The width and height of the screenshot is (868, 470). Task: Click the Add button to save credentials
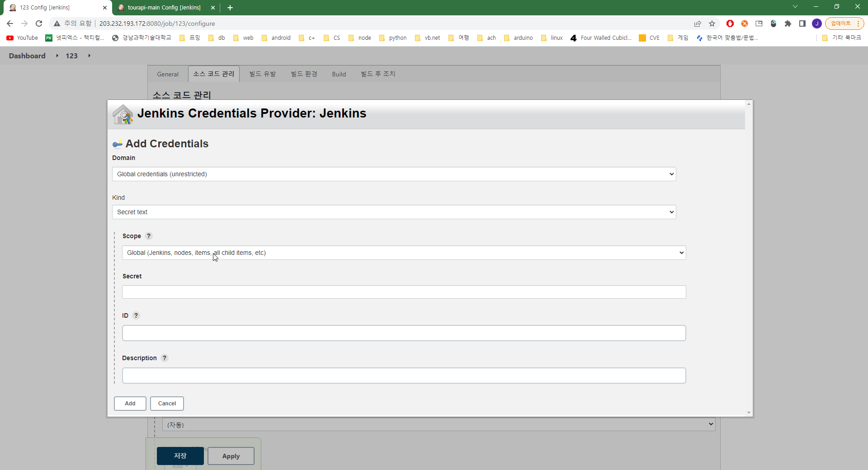click(x=130, y=404)
